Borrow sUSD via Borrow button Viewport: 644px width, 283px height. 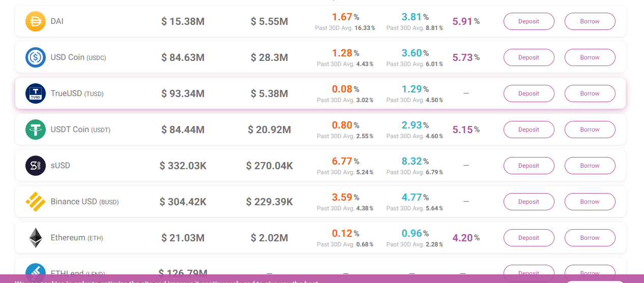(x=590, y=166)
